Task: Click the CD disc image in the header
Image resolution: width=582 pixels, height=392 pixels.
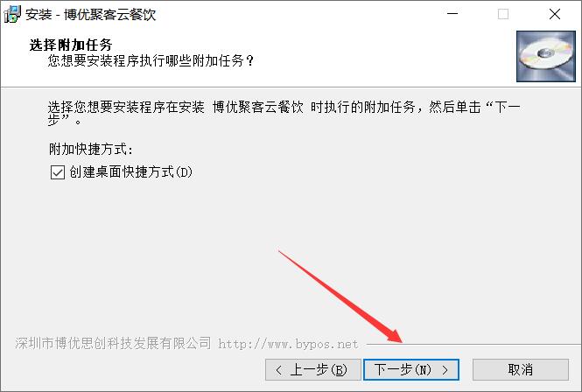Action: click(546, 56)
